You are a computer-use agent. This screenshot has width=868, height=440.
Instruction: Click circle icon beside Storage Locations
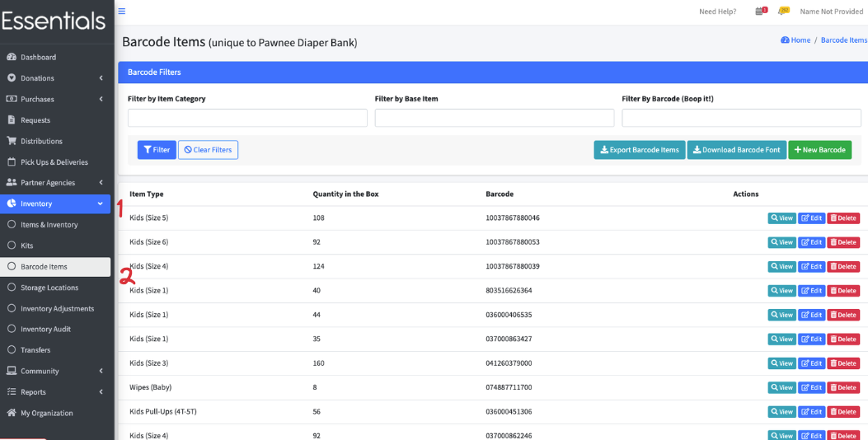[11, 288]
